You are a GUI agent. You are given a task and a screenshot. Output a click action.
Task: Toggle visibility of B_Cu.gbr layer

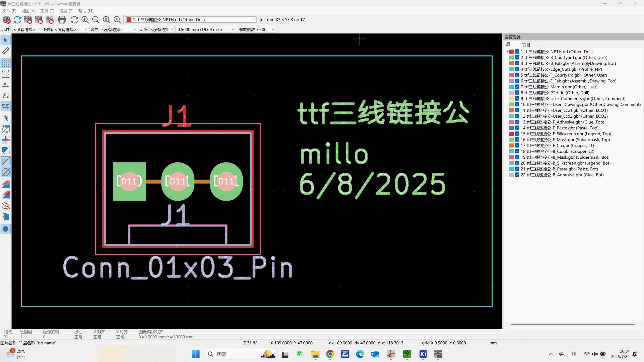pyautogui.click(x=517, y=151)
